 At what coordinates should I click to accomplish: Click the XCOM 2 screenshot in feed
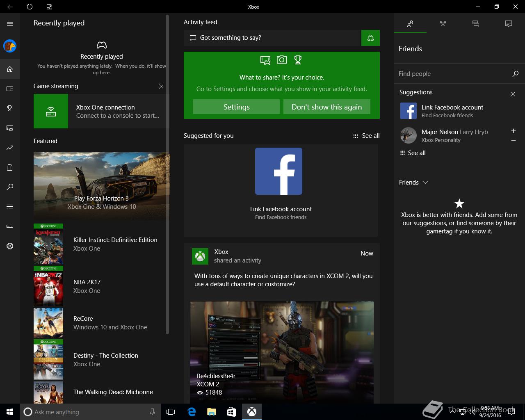click(x=282, y=353)
